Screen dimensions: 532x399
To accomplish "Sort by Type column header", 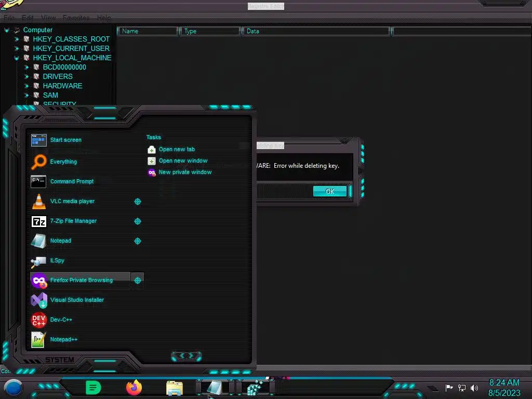I will point(210,31).
